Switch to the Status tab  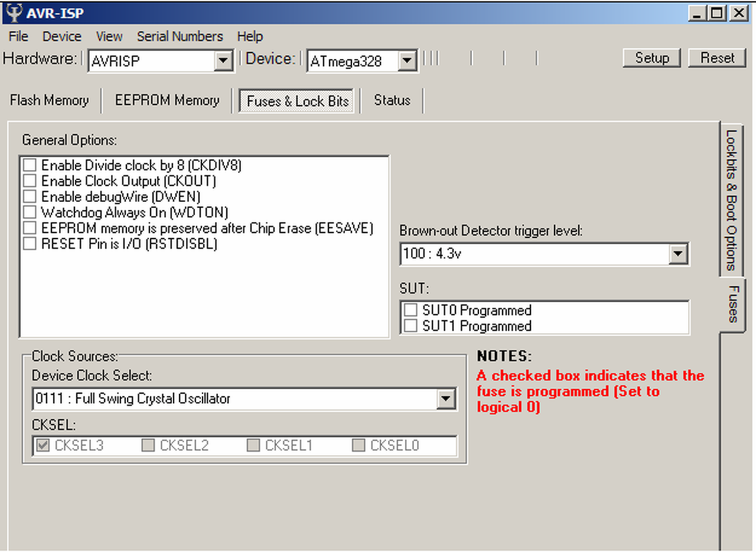[392, 100]
